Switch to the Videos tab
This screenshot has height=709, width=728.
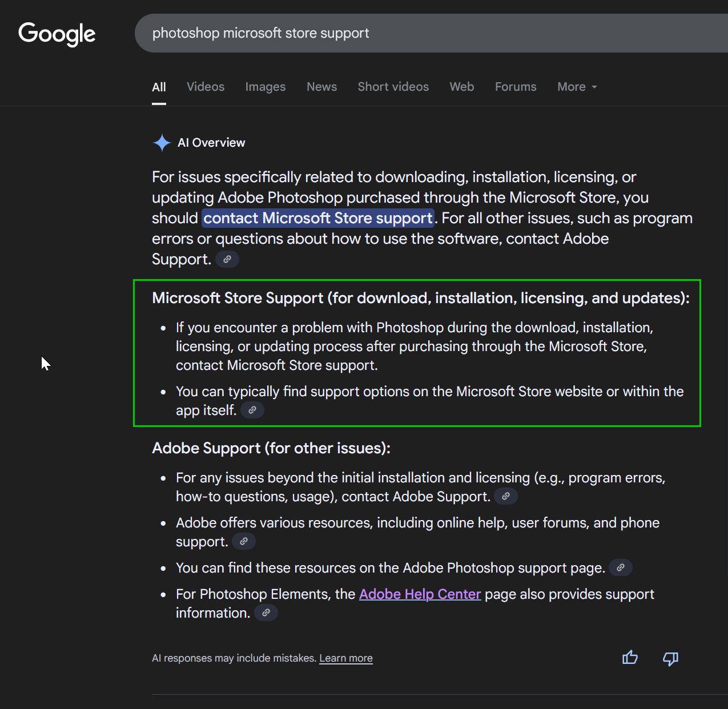(205, 87)
